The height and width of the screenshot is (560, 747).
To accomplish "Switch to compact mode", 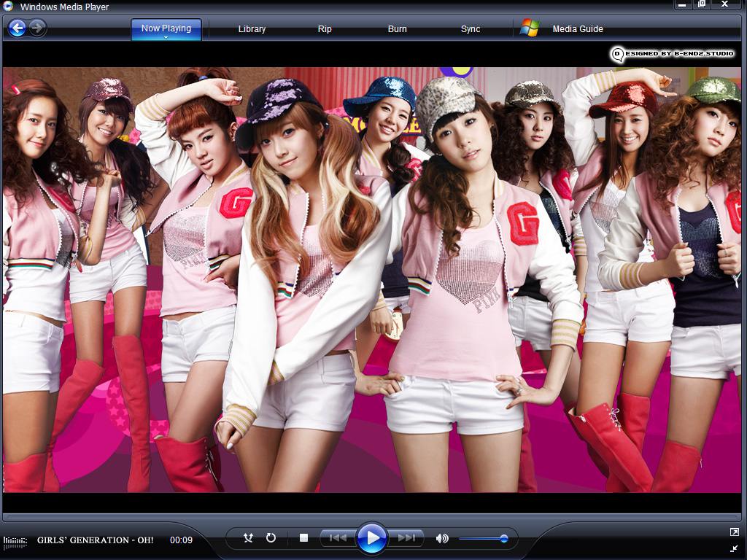I will tap(734, 548).
